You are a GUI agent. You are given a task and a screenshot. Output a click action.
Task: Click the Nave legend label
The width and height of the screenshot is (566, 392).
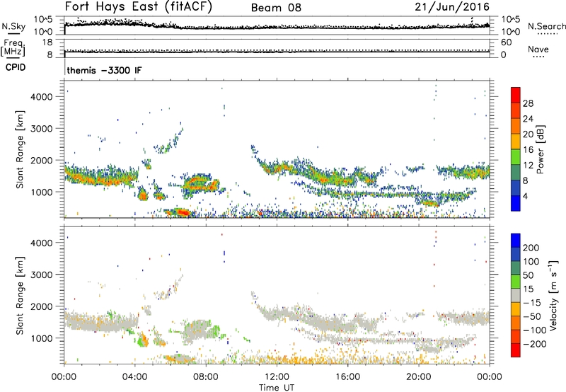[x=538, y=50]
